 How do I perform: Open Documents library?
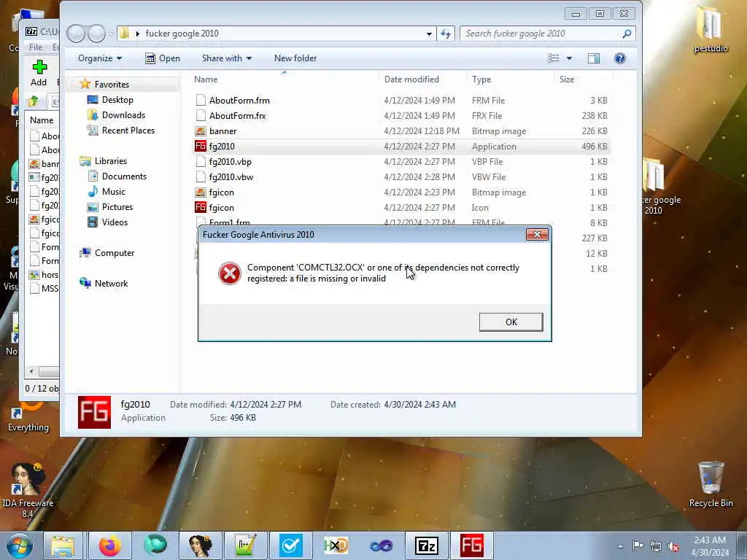tap(124, 176)
